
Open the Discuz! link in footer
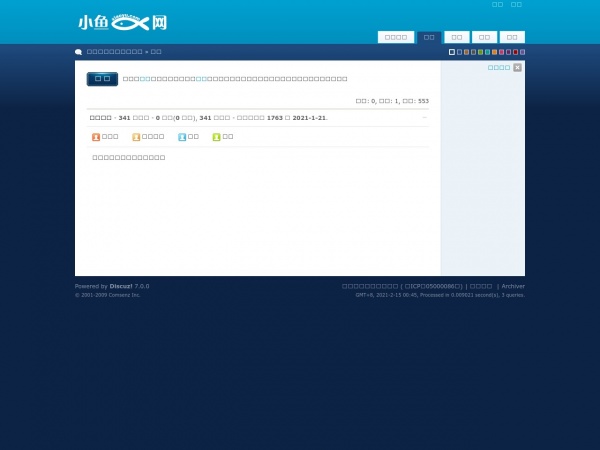point(120,286)
